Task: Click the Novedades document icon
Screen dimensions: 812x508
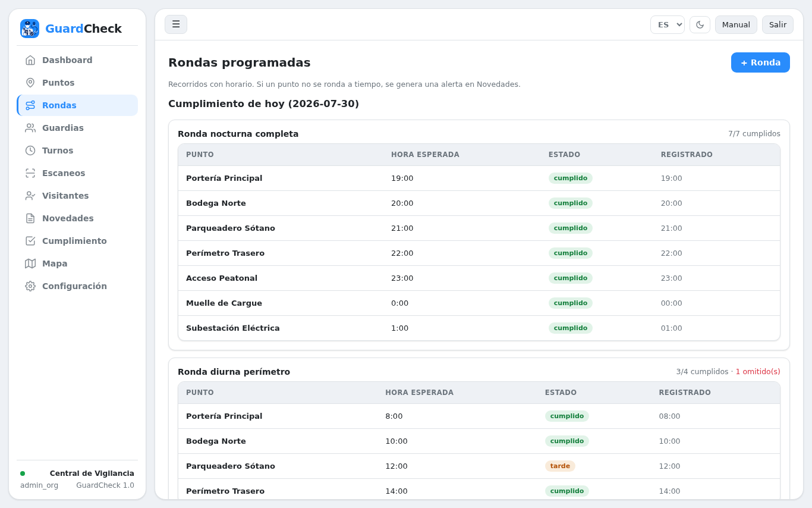Action: (30, 218)
